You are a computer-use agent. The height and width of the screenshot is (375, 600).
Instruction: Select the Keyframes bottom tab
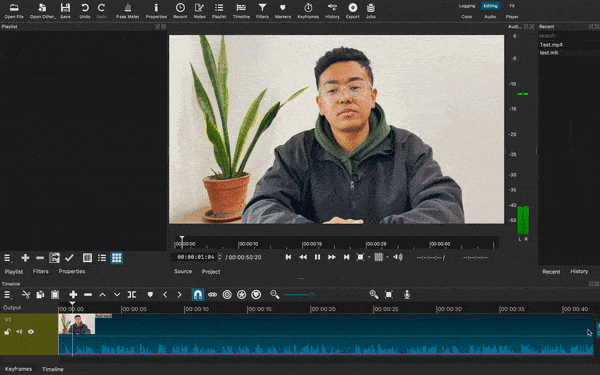click(x=18, y=369)
